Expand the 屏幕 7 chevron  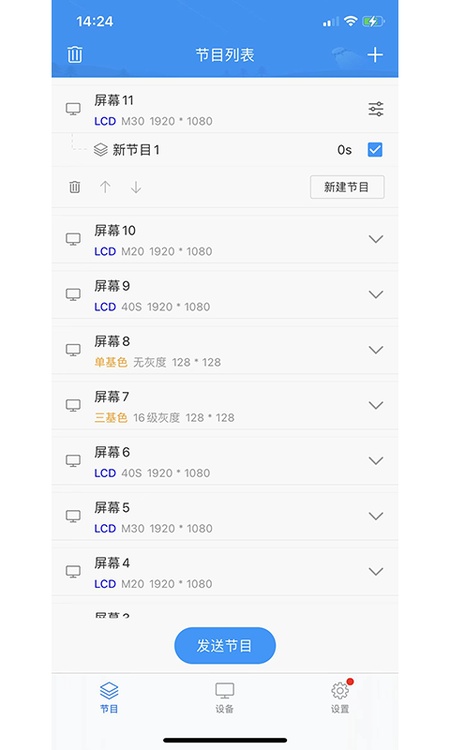[x=376, y=405]
